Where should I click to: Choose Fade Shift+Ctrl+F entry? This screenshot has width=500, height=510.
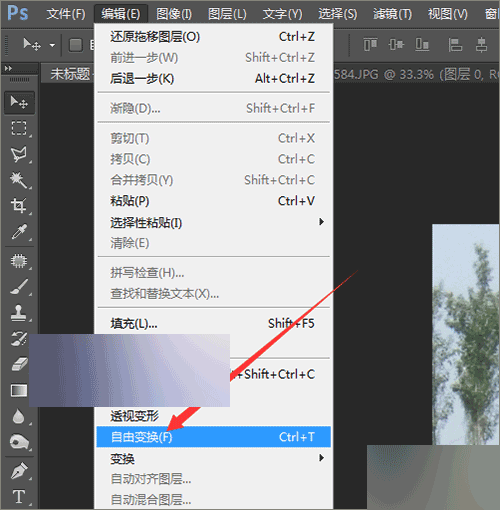coord(213,108)
